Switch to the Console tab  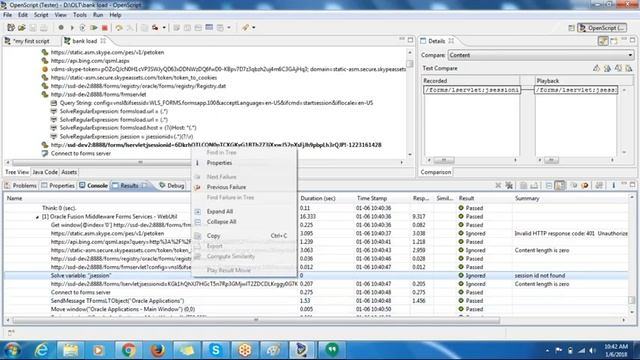[x=93, y=186]
